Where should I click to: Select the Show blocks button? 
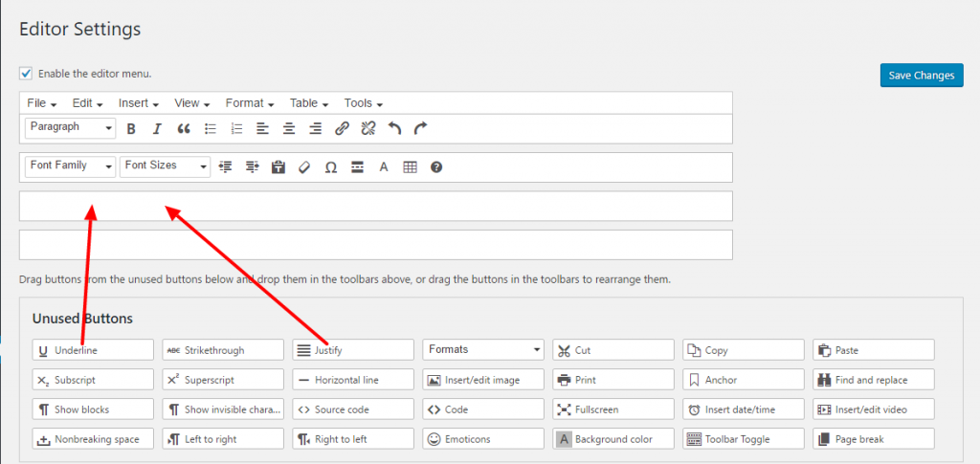[93, 409]
